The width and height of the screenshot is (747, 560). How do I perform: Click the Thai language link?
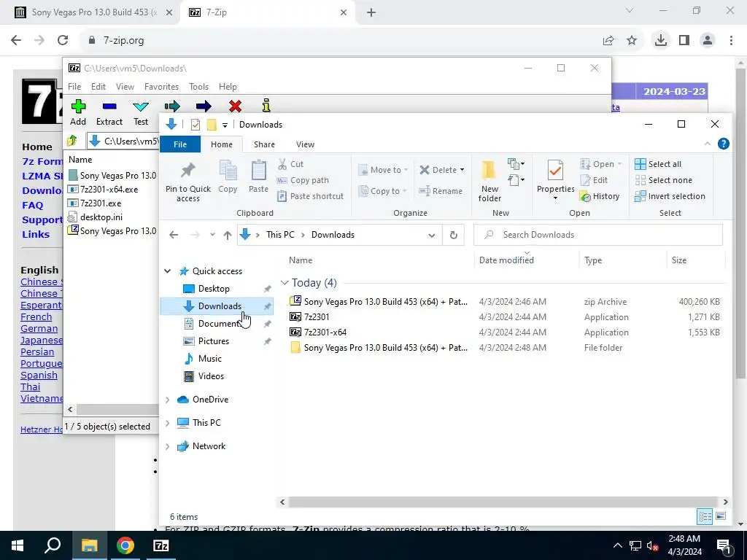tap(30, 387)
